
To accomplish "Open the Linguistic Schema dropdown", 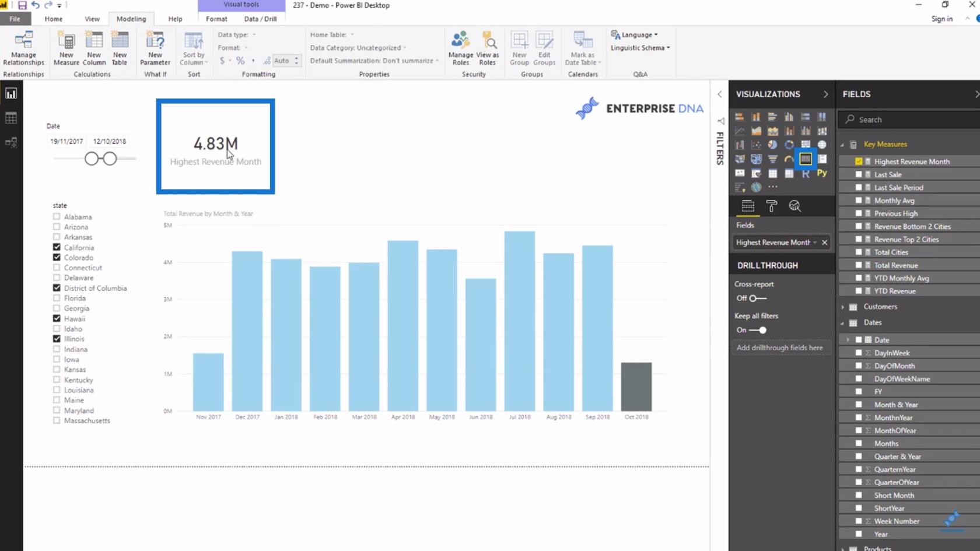I will point(640,48).
